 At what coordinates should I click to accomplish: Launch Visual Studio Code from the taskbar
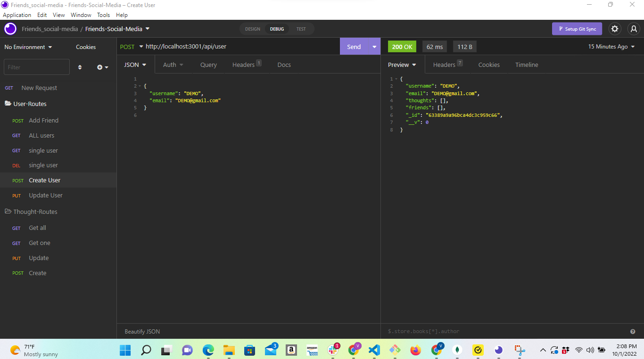click(x=374, y=350)
